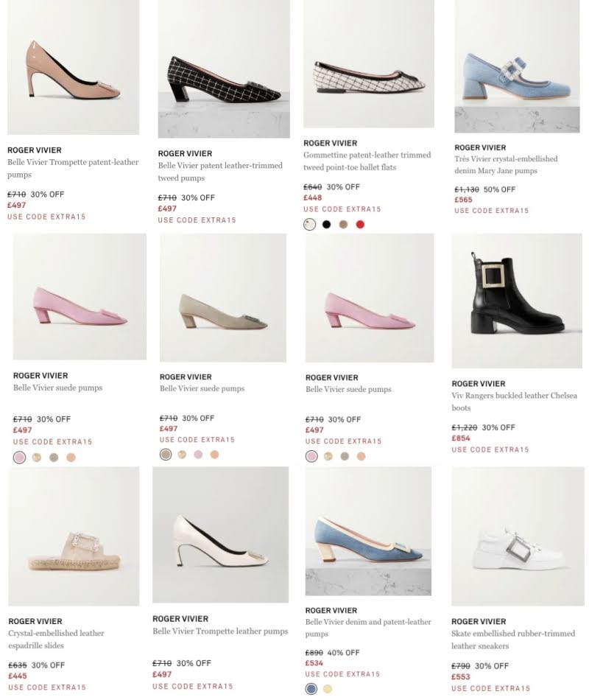Select red swatch for Gommettine ballet flats
This screenshot has height=700, width=589.
[x=360, y=225]
